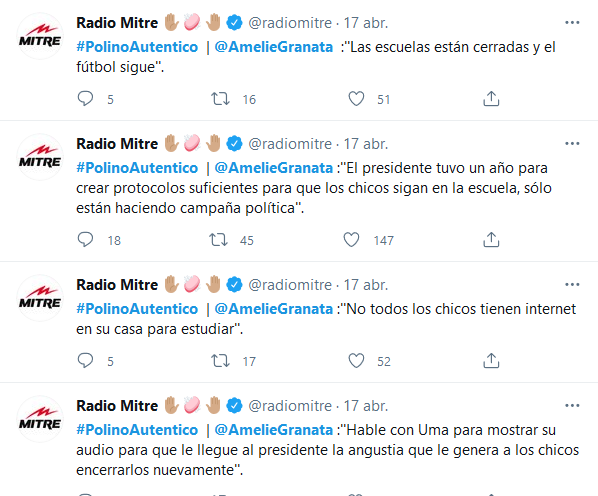Image resolution: width=598 pixels, height=496 pixels.
Task: Open more options on the campaña política tweet
Action: click(x=572, y=144)
